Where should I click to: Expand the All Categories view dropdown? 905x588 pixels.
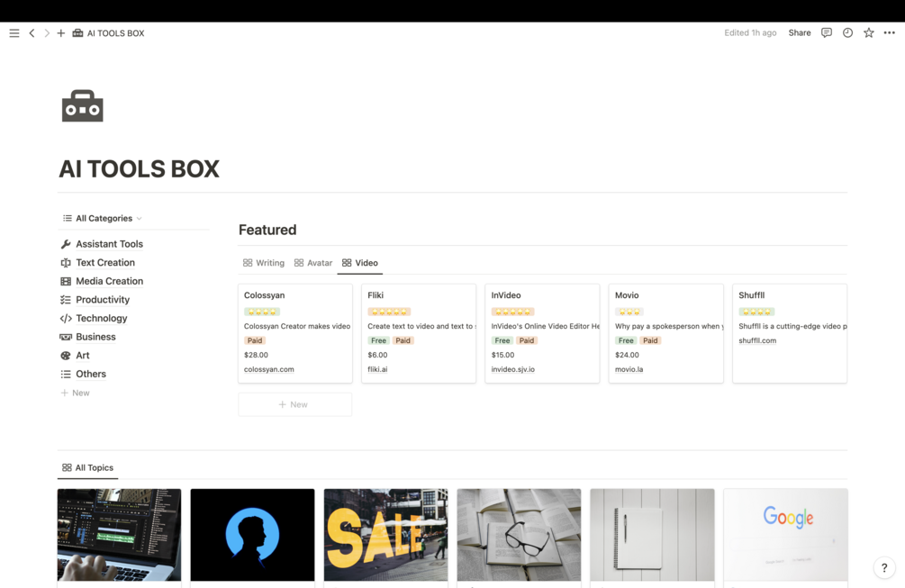102,218
